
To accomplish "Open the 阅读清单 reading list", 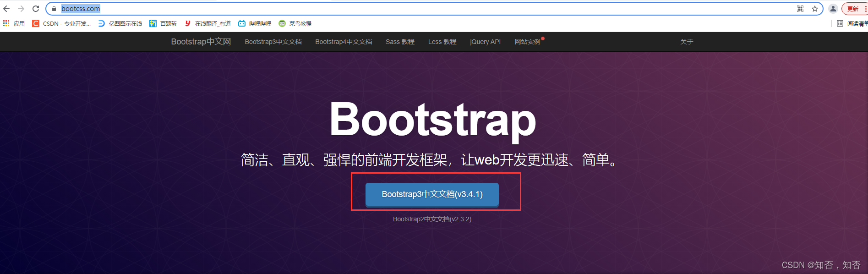I will (x=852, y=23).
